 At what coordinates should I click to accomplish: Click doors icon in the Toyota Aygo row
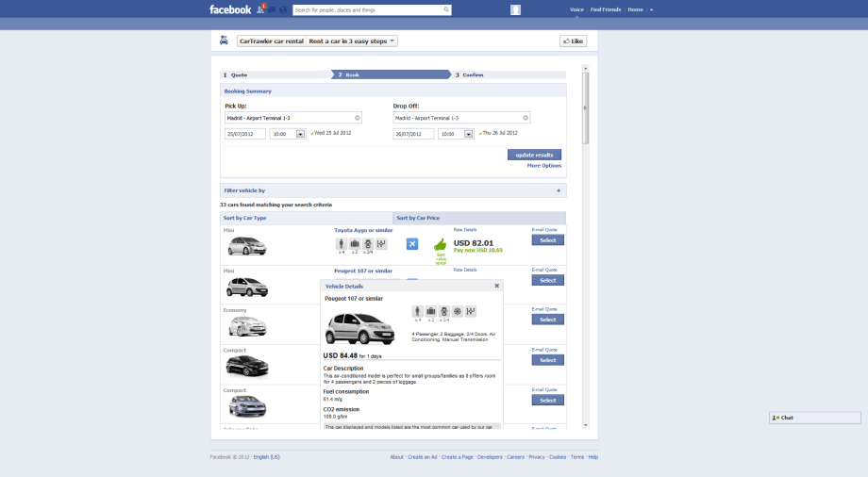[368, 243]
